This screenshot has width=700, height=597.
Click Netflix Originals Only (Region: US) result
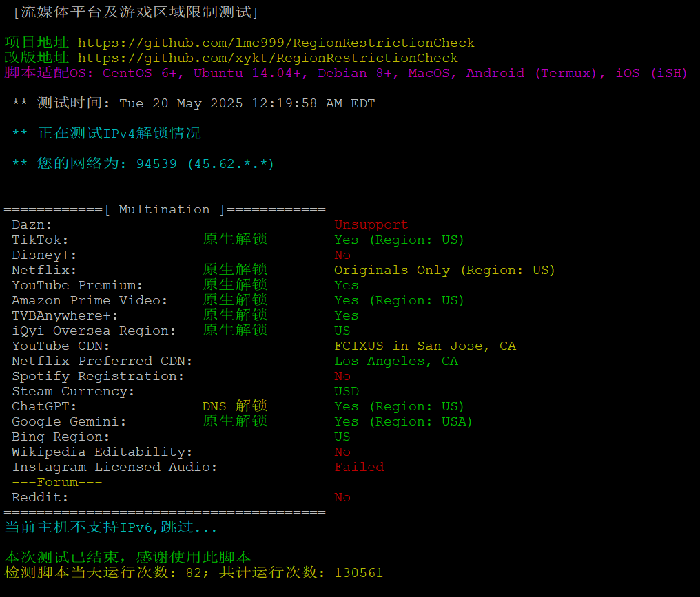[444, 271]
